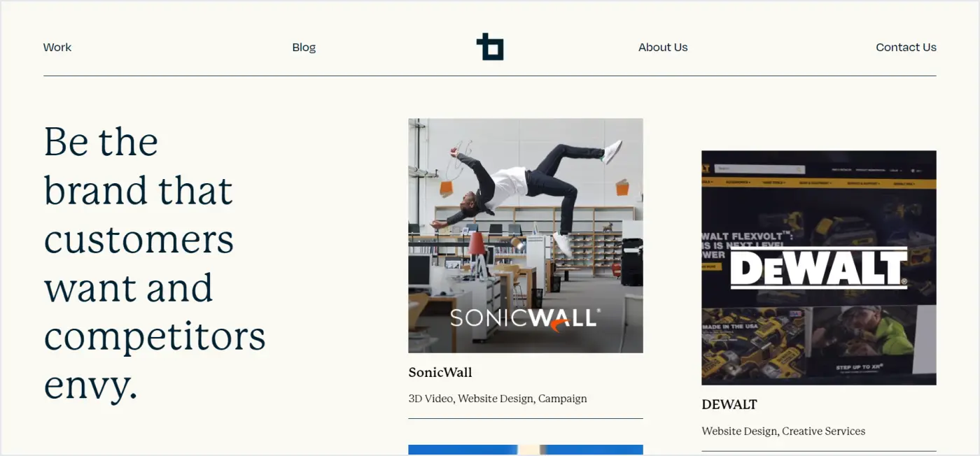
Task: Click the headline about brand customers want
Action: tap(155, 263)
